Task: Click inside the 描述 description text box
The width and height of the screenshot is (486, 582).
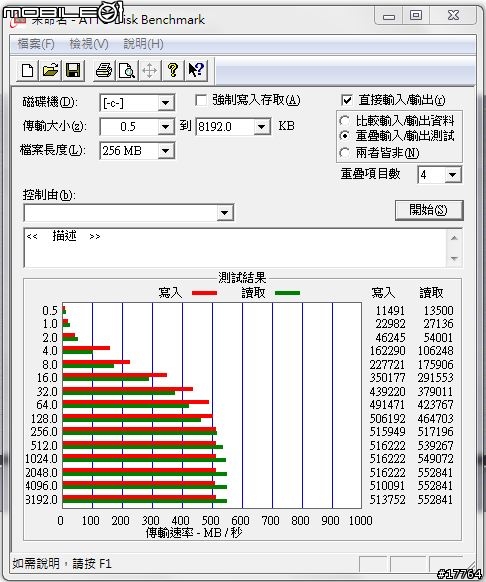Action: point(235,248)
